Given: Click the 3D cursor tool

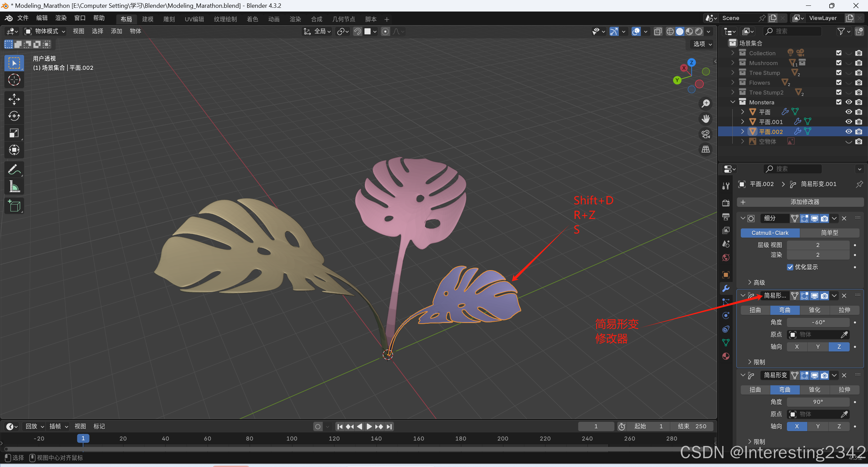Looking at the screenshot, I should coord(14,80).
